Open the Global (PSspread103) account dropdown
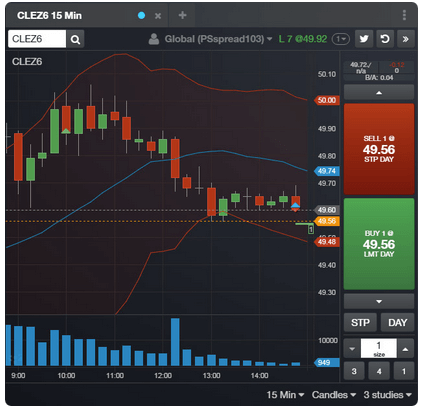Image resolution: width=423 pixels, height=410 pixels. coord(218,39)
